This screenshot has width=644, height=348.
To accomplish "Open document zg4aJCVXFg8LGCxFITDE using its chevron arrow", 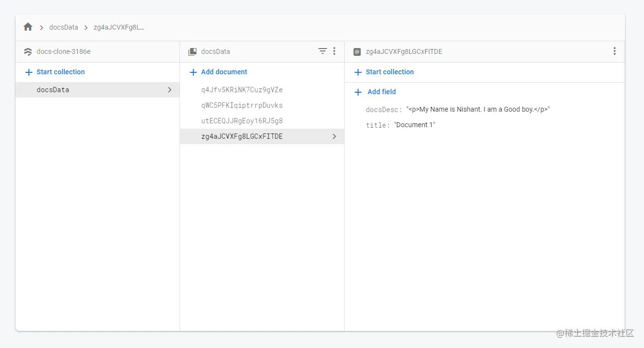I will click(334, 136).
